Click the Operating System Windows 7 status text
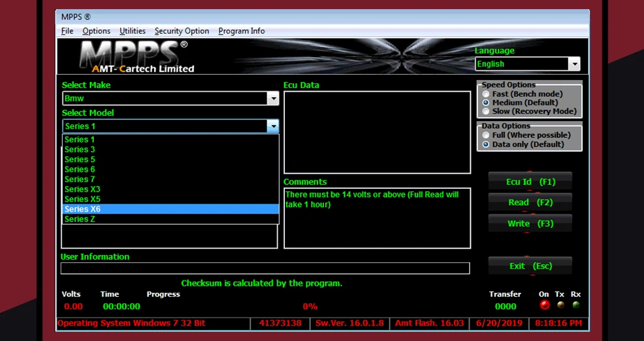The image size is (644, 341). (131, 323)
